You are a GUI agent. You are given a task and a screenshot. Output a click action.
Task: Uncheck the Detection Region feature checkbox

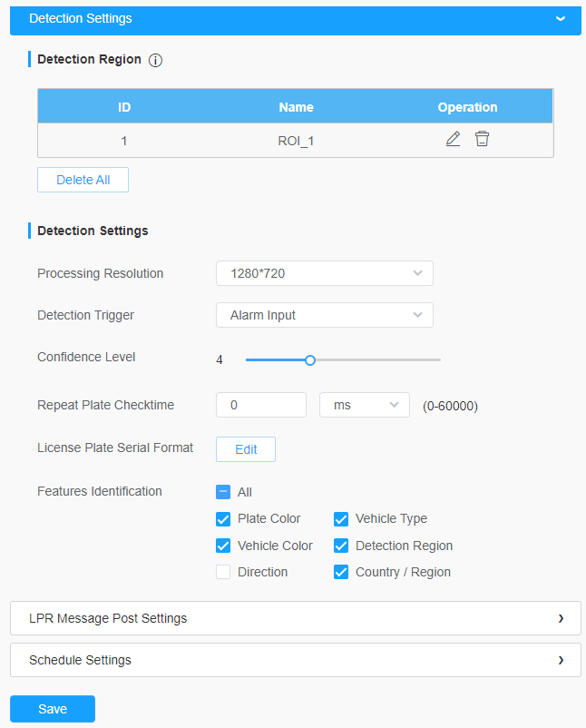tap(341, 546)
